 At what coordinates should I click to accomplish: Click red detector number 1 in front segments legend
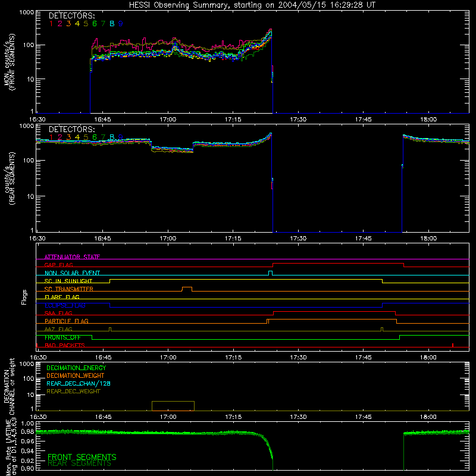[x=51, y=24]
